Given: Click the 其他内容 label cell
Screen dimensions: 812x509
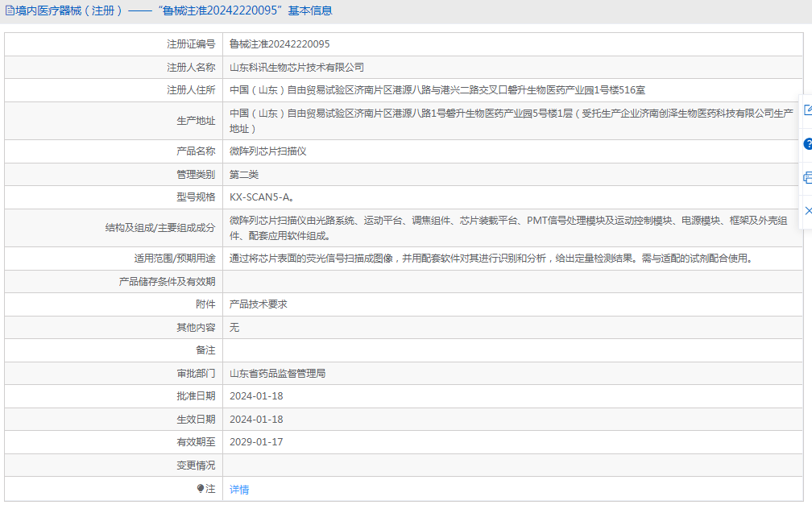Looking at the screenshot, I should pos(114,327).
